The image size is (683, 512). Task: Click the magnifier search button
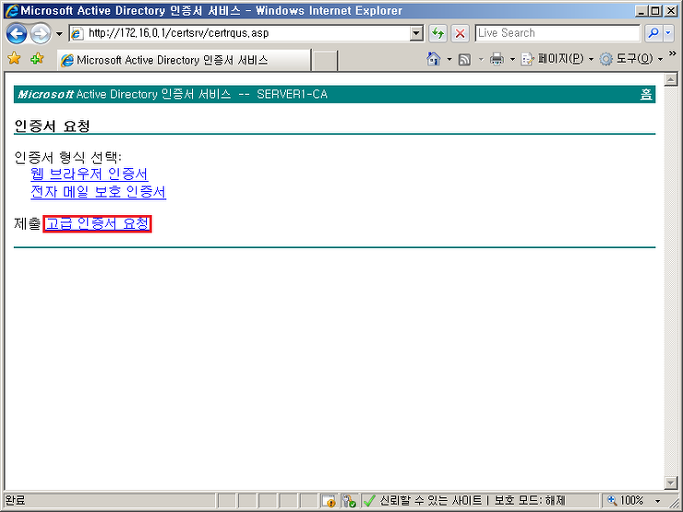(653, 33)
